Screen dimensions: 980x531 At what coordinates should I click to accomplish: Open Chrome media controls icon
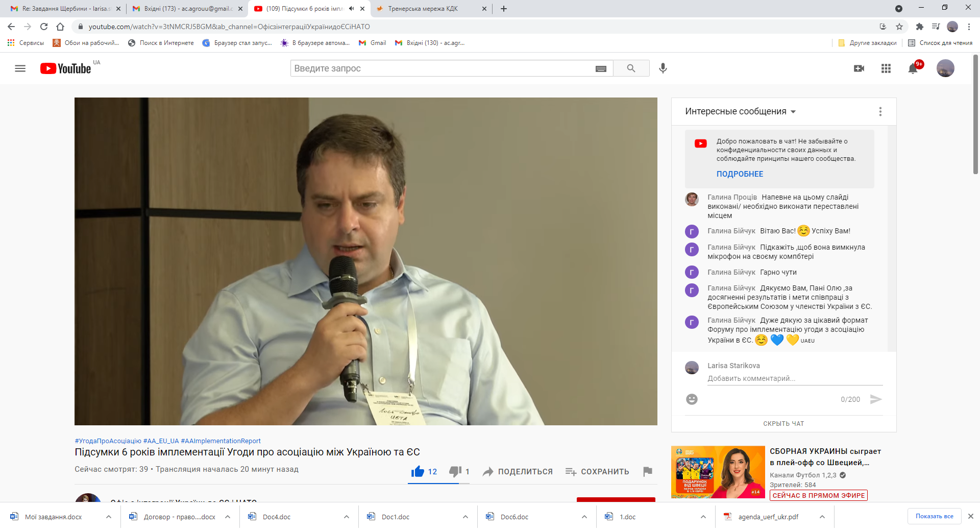click(936, 27)
